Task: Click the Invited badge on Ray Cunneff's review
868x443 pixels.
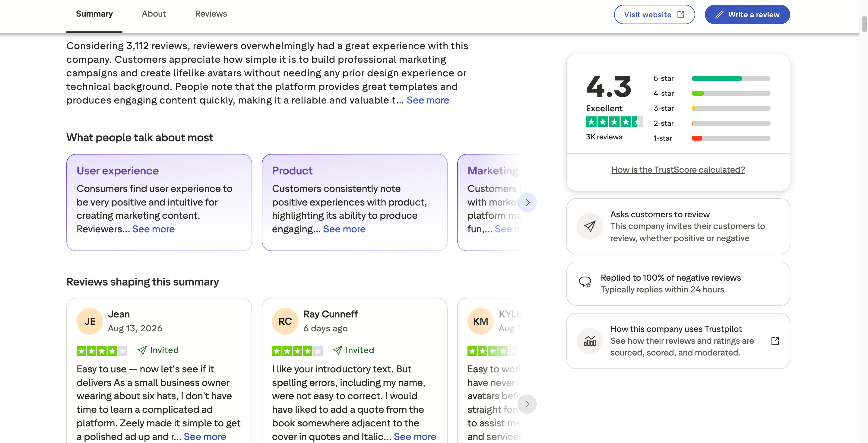Action: [353, 350]
